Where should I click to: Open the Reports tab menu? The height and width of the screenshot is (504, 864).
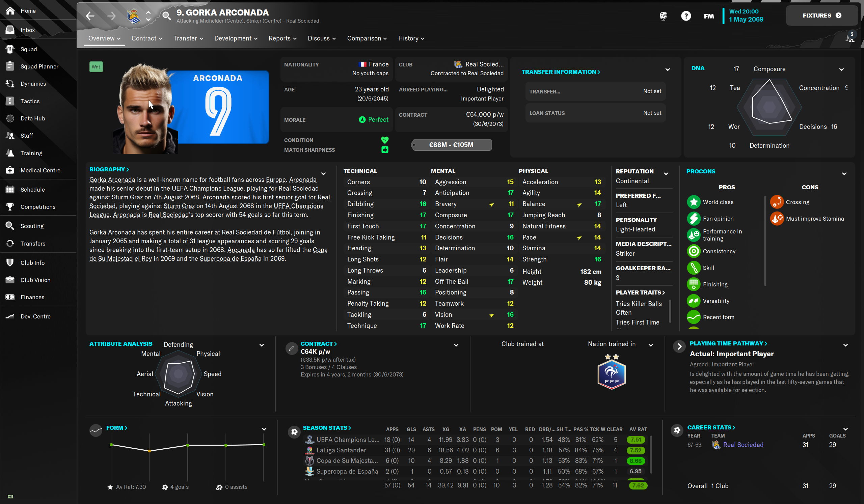282,38
